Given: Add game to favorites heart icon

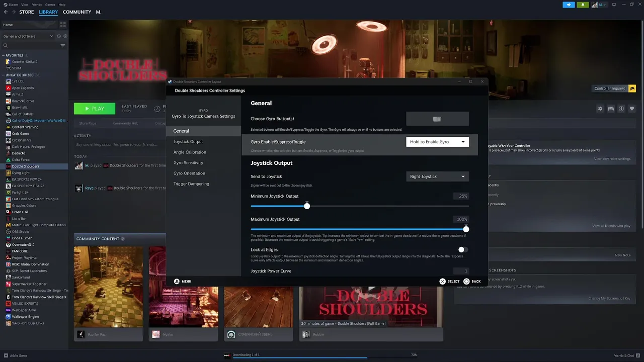Looking at the screenshot, I should point(632,109).
